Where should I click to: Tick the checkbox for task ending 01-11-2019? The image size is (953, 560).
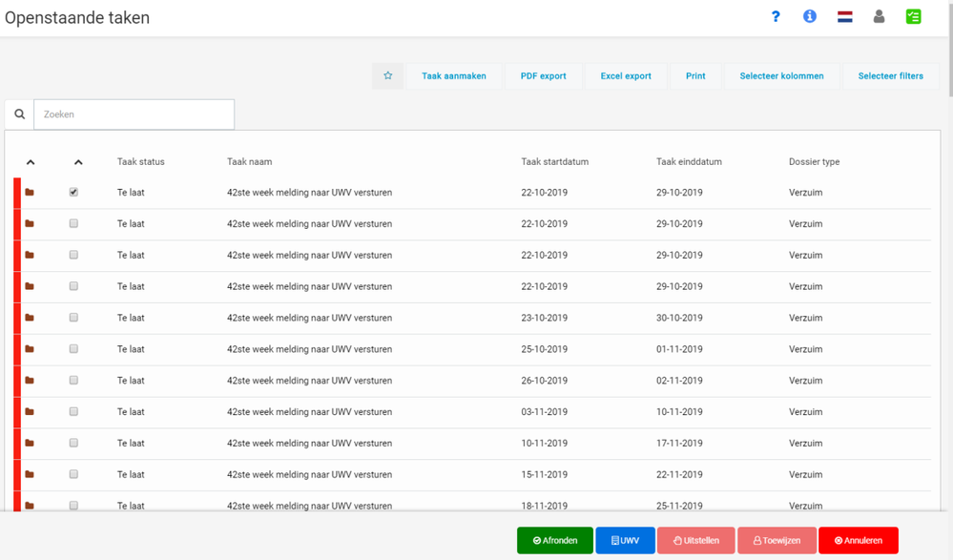(73, 349)
